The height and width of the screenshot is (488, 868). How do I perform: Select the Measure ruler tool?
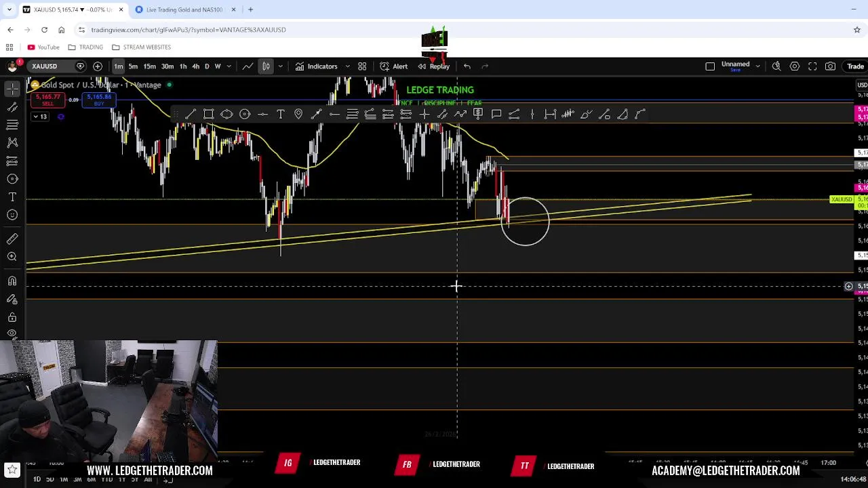click(12, 239)
